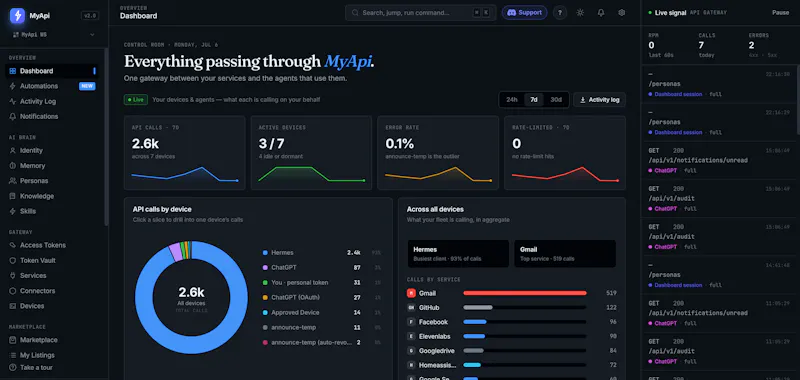800x380 pixels.
Task: Pause the Live signal feed
Action: tap(780, 13)
